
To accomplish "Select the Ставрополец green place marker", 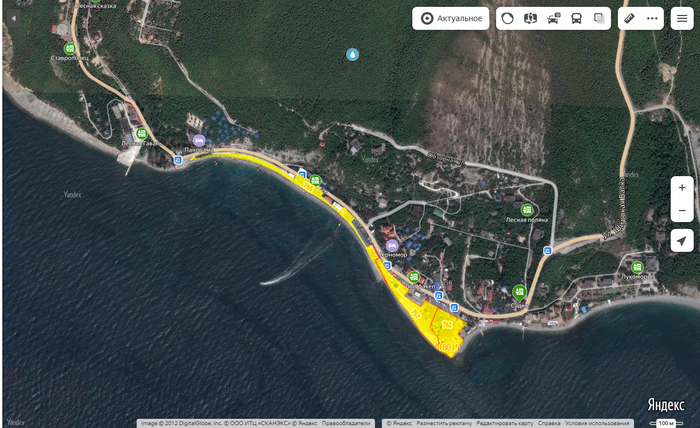I will [69, 48].
